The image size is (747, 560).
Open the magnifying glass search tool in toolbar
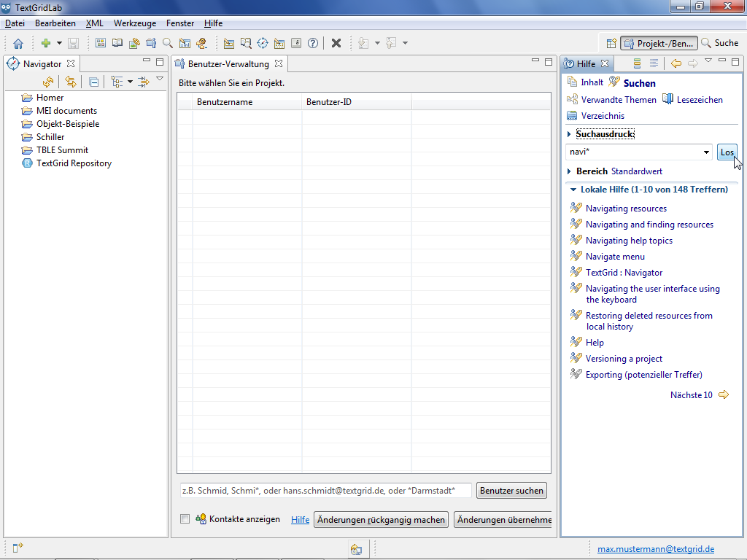(x=168, y=43)
